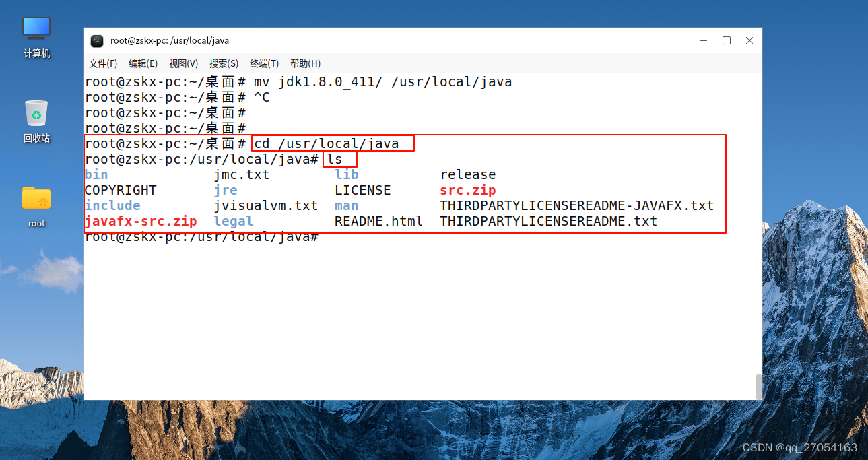This screenshot has height=460, width=868.
Task: Open the 编辑(E) menu
Action: point(143,63)
